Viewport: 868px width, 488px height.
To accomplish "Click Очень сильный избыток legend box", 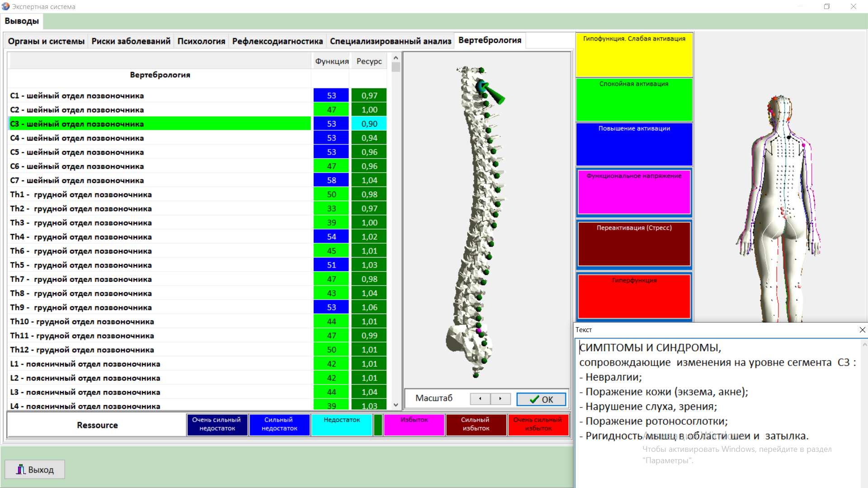I will [x=538, y=424].
